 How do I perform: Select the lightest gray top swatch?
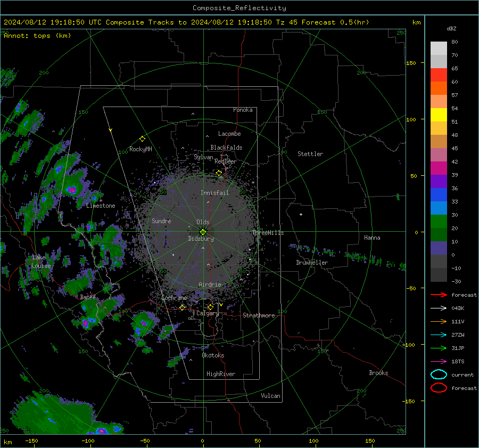pos(439,48)
